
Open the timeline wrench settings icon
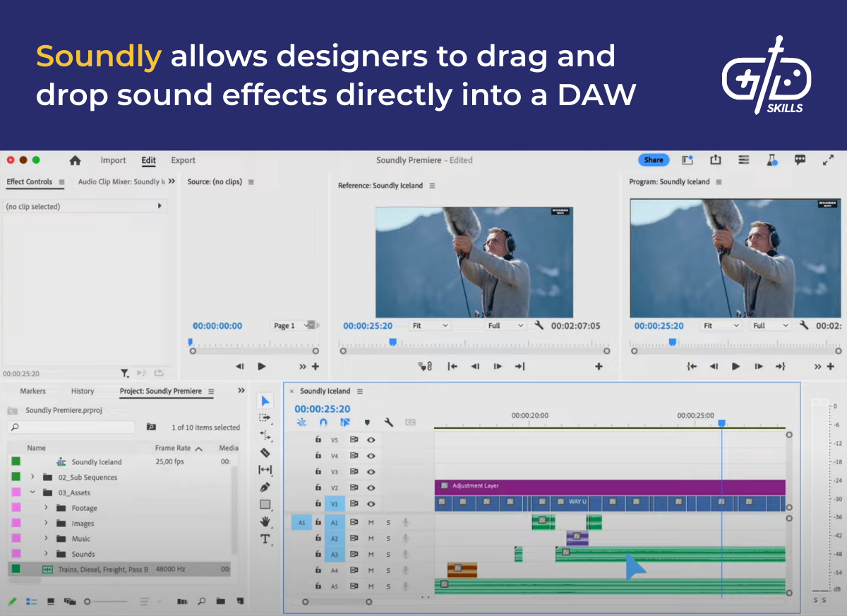coord(389,422)
